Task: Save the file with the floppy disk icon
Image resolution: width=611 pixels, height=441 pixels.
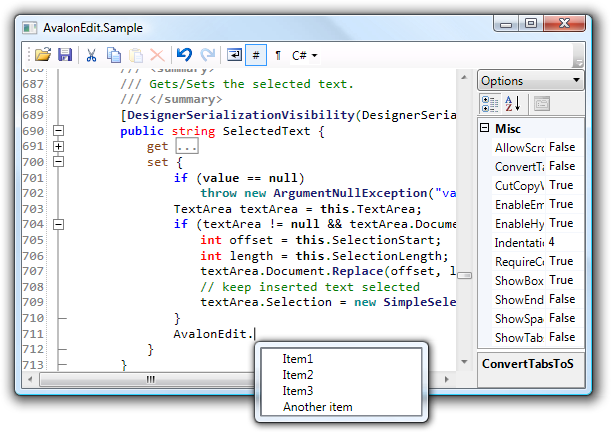Action: point(64,55)
